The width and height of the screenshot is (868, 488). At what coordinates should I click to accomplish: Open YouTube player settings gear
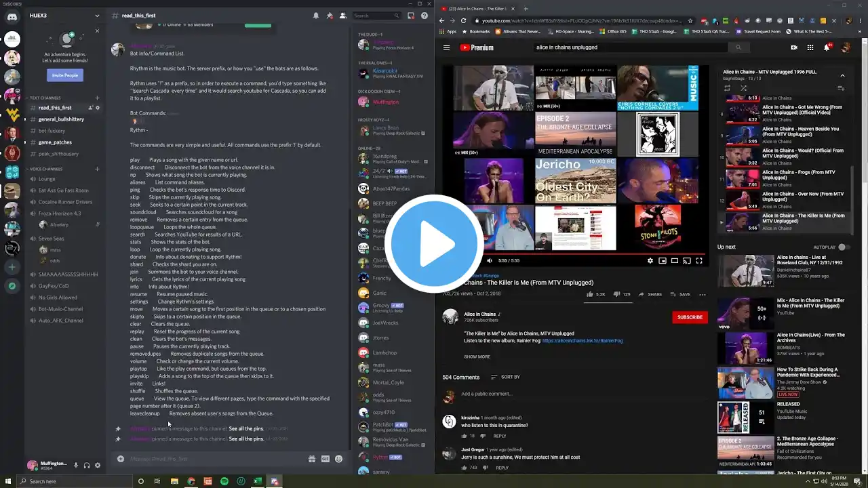(x=650, y=260)
